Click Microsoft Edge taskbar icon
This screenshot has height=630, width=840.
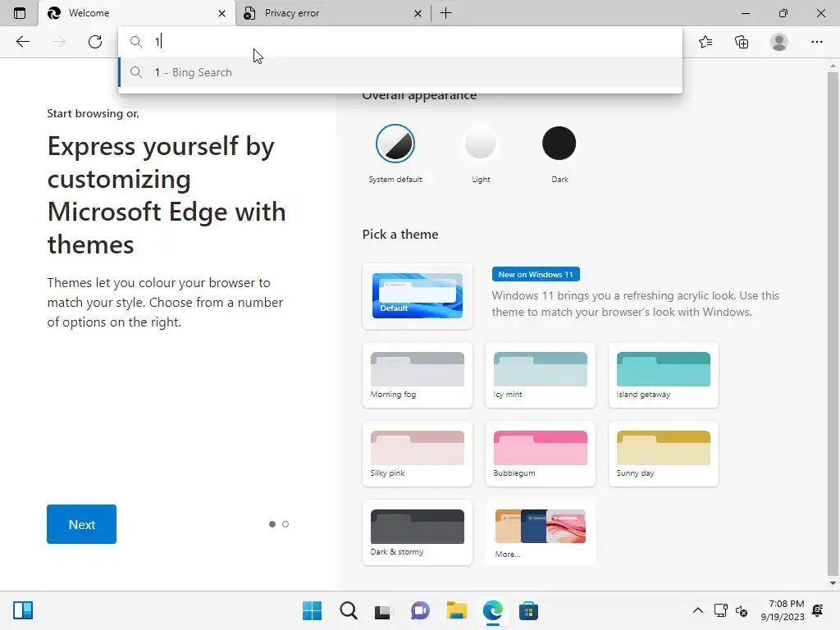click(492, 610)
